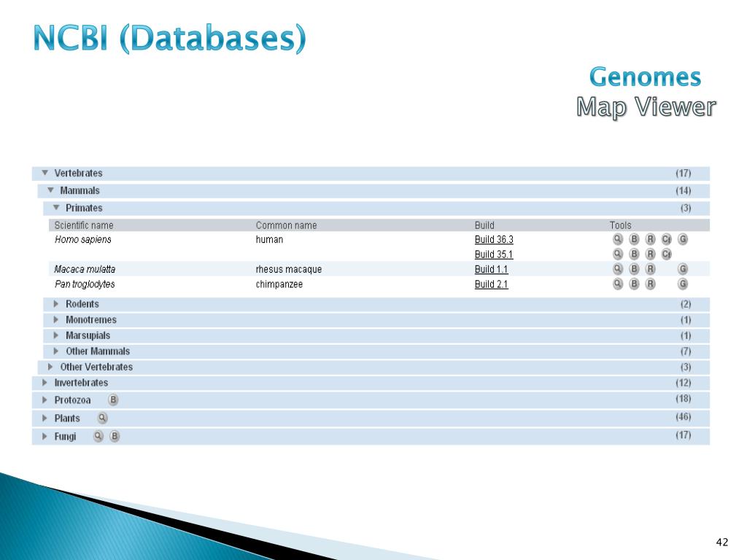Click the R icon in the chimpanzee row
Viewport: 747px width, 560px height.
click(x=650, y=284)
